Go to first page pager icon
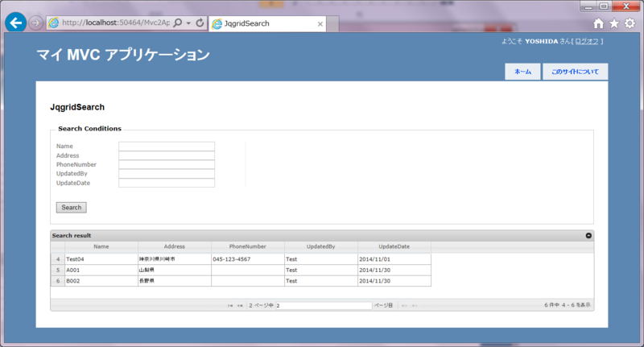 coord(230,305)
